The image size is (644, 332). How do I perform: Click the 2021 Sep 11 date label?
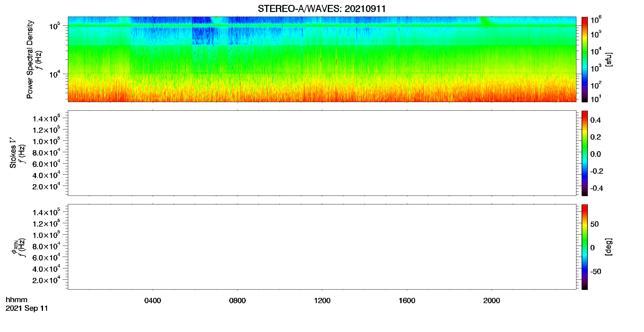pos(27,308)
